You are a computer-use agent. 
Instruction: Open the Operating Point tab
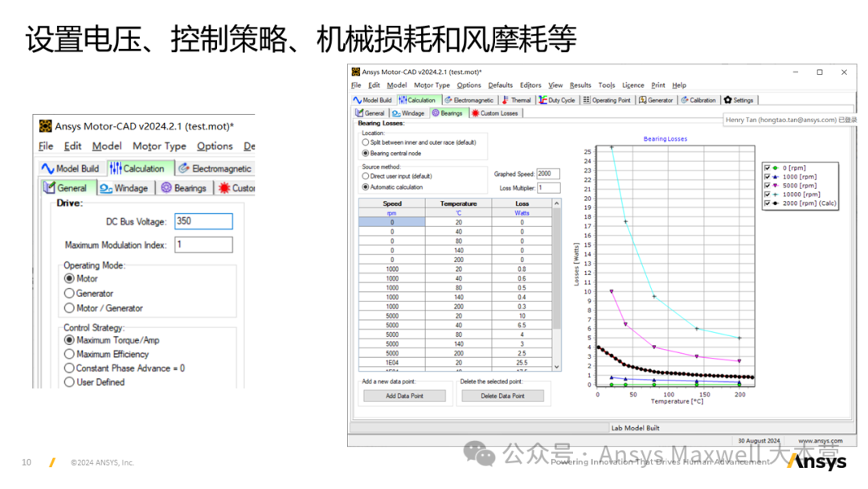tap(607, 101)
